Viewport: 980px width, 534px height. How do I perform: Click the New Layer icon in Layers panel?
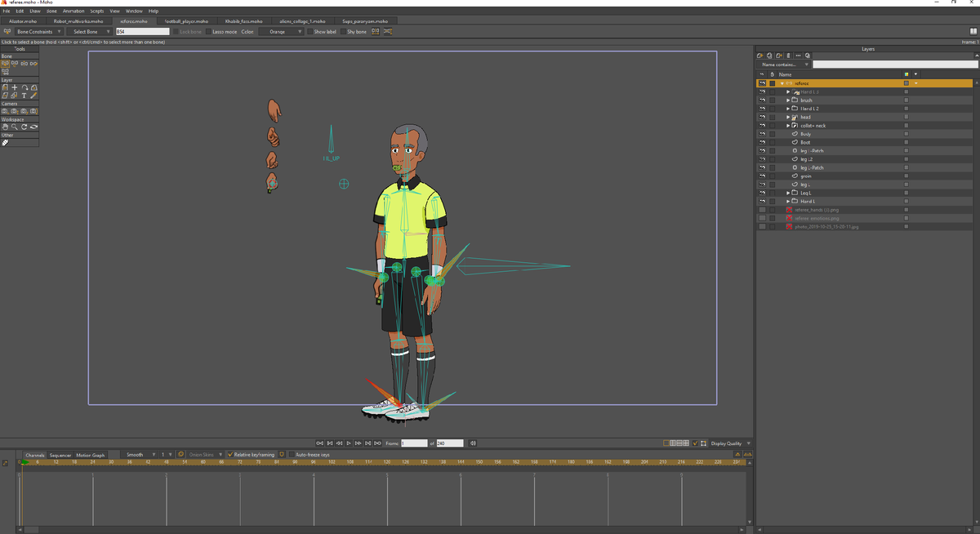[x=759, y=56]
